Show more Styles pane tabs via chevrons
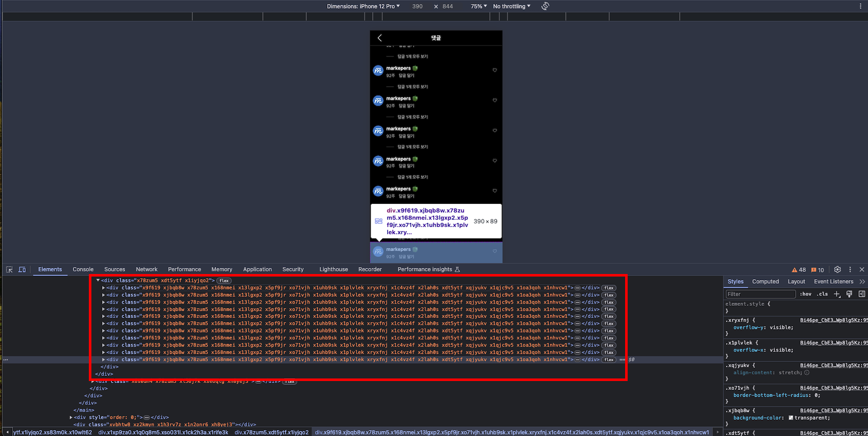868x436 pixels. tap(862, 282)
